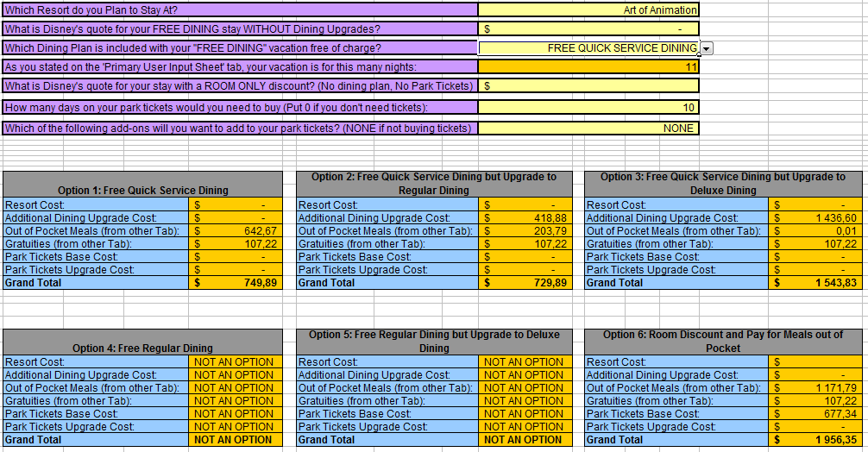Click Option 6 Gratuities value 107,22

pos(815,401)
